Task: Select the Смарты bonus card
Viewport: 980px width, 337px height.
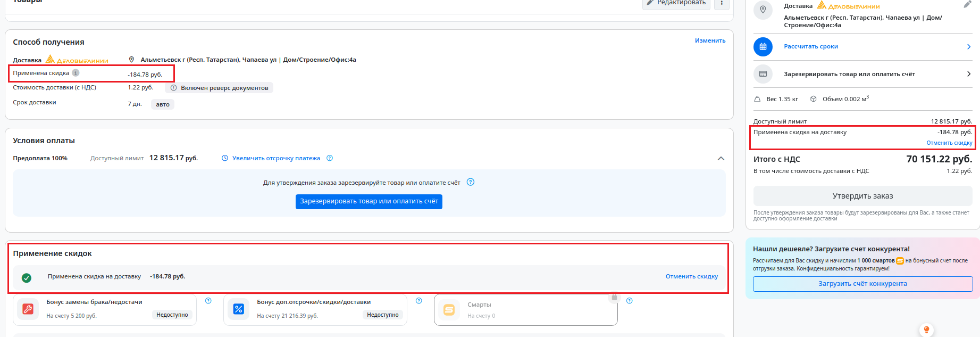Action: click(x=526, y=310)
